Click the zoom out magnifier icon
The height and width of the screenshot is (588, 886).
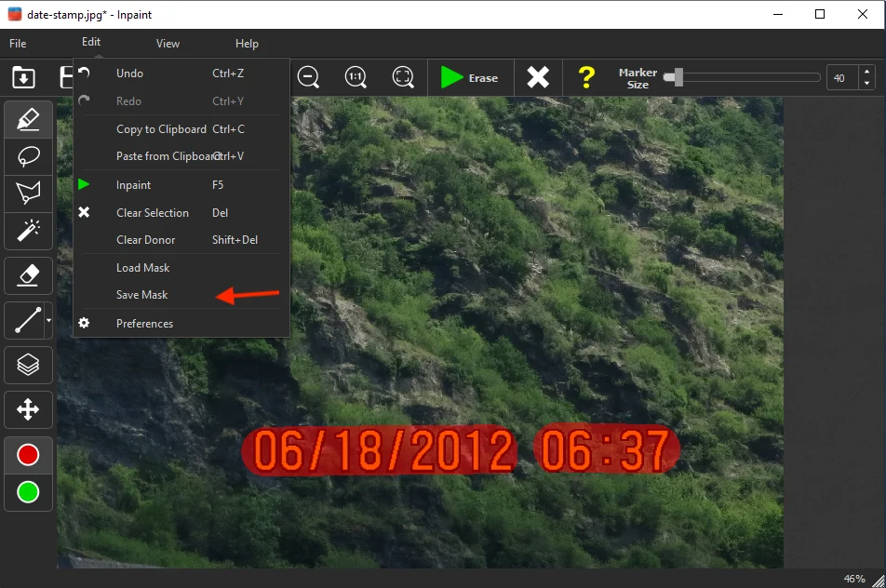(309, 77)
